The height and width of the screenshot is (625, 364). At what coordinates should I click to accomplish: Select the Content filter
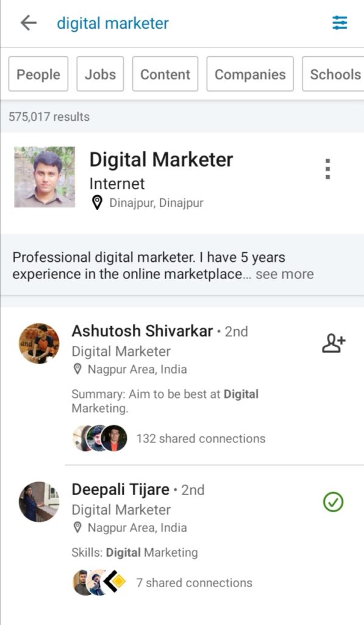coord(165,74)
